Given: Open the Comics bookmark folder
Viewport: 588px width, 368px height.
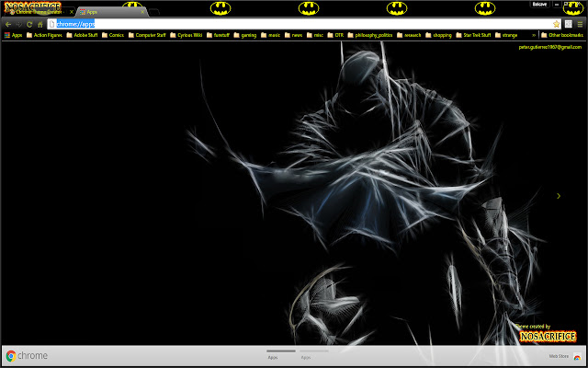Looking at the screenshot, I should pos(112,35).
